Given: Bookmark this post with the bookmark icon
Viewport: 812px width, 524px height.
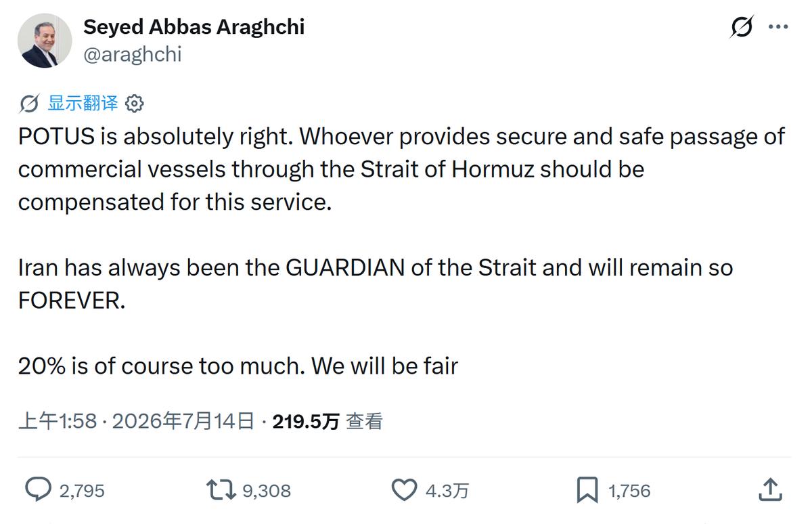Looking at the screenshot, I should (x=587, y=490).
